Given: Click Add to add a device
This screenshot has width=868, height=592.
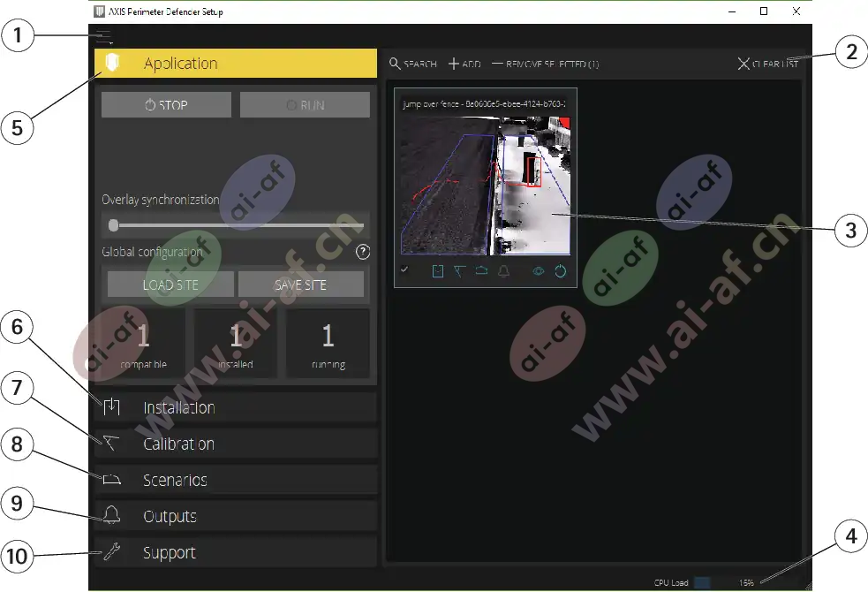Looking at the screenshot, I should 464,64.
